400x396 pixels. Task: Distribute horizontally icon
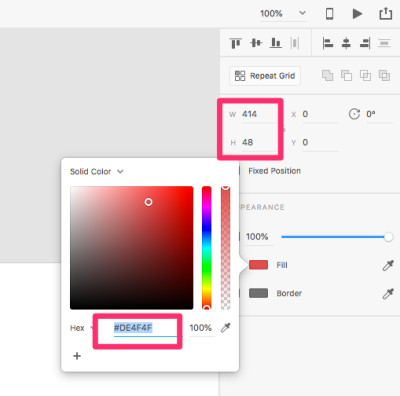pyautogui.click(x=295, y=43)
